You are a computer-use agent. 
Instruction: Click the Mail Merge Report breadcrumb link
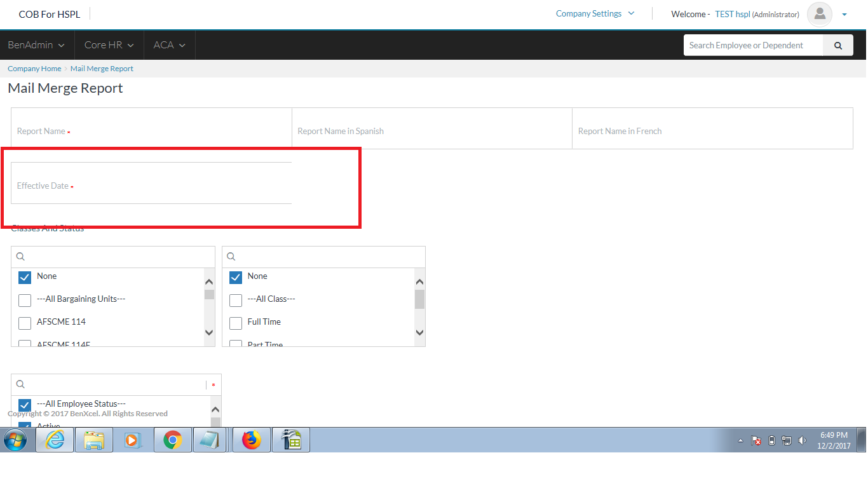(x=102, y=68)
